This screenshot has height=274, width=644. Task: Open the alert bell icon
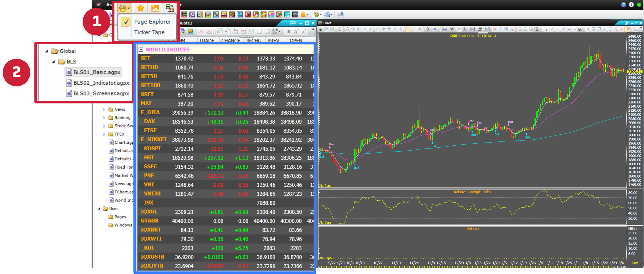303,14
